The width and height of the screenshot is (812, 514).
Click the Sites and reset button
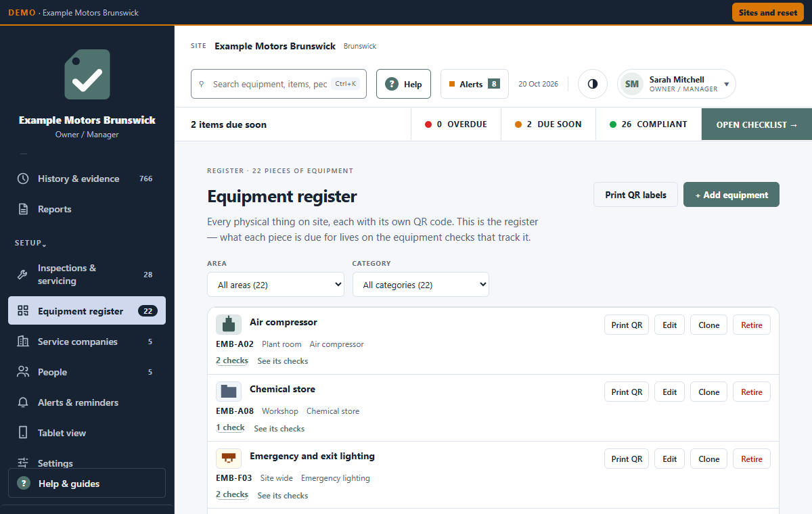coord(768,12)
